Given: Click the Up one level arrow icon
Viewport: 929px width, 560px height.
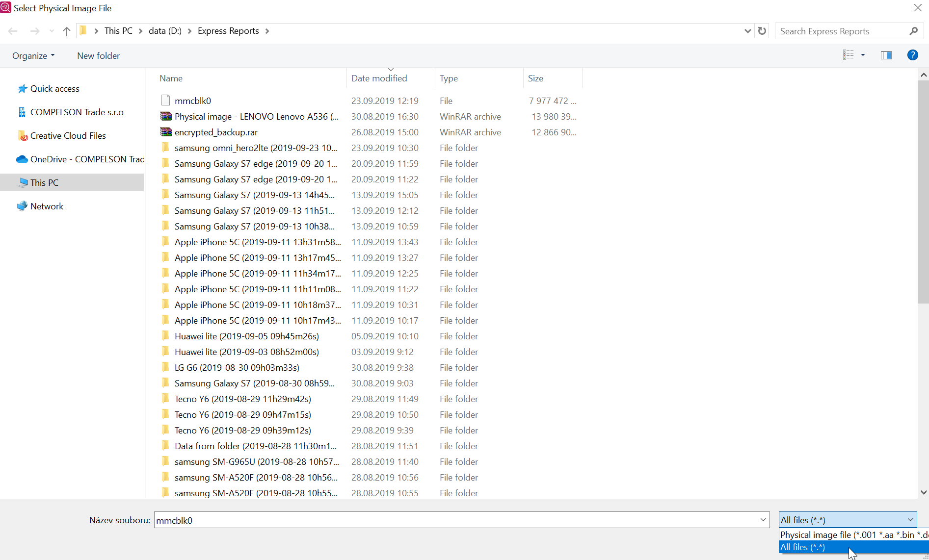Looking at the screenshot, I should [x=67, y=31].
